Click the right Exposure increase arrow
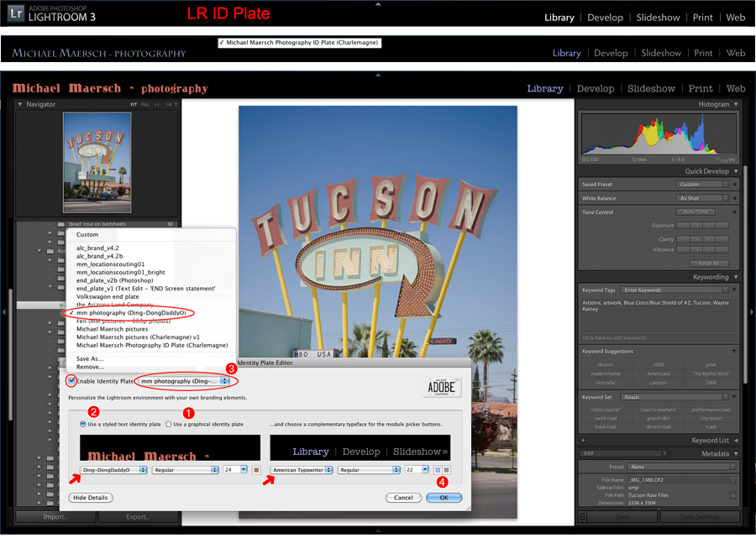The width and height of the screenshot is (756, 538). click(x=706, y=225)
